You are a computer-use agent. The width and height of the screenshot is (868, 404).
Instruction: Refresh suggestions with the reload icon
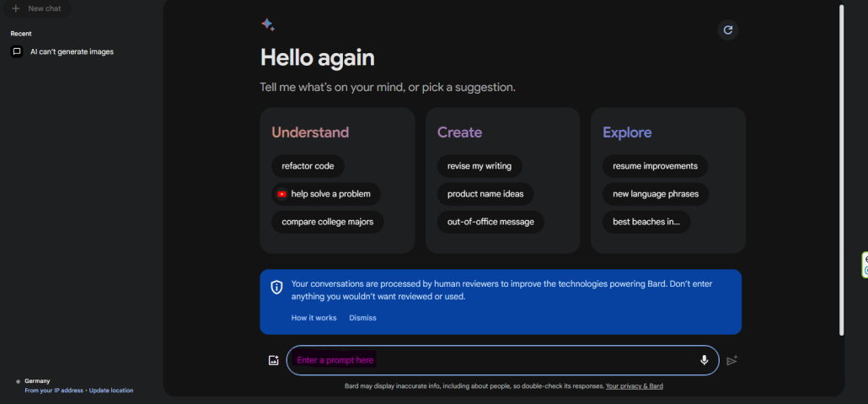pyautogui.click(x=728, y=30)
